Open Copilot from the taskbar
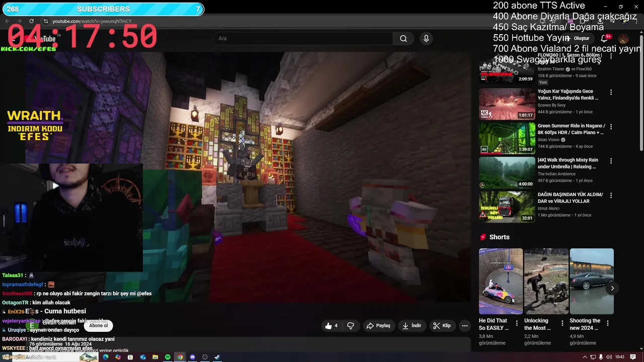Image resolution: width=644 pixels, height=362 pixels. click(118, 357)
